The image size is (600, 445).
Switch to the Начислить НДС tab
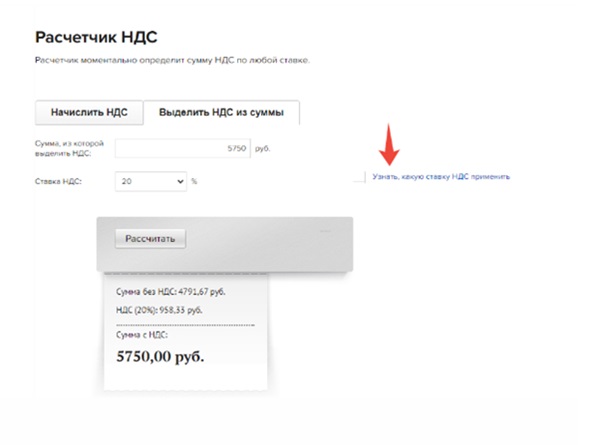(89, 113)
